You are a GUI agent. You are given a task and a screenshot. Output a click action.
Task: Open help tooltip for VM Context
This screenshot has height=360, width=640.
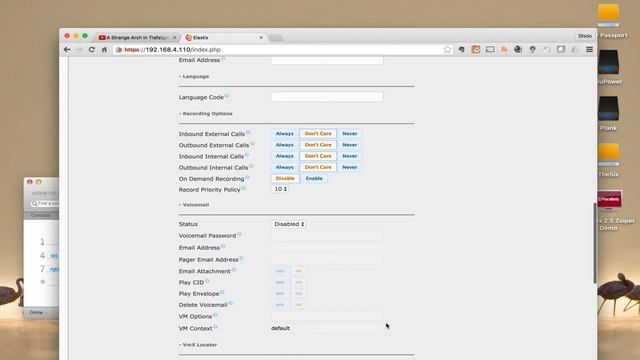[x=216, y=327]
